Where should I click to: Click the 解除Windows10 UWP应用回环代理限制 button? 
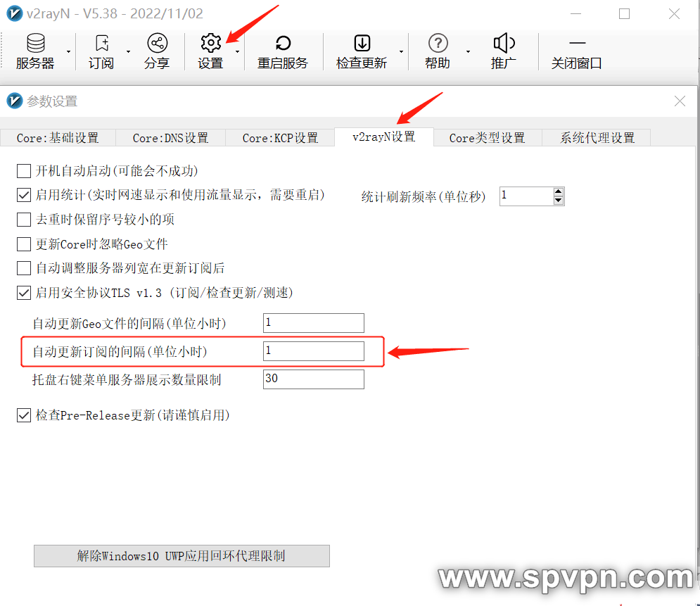[x=182, y=556]
